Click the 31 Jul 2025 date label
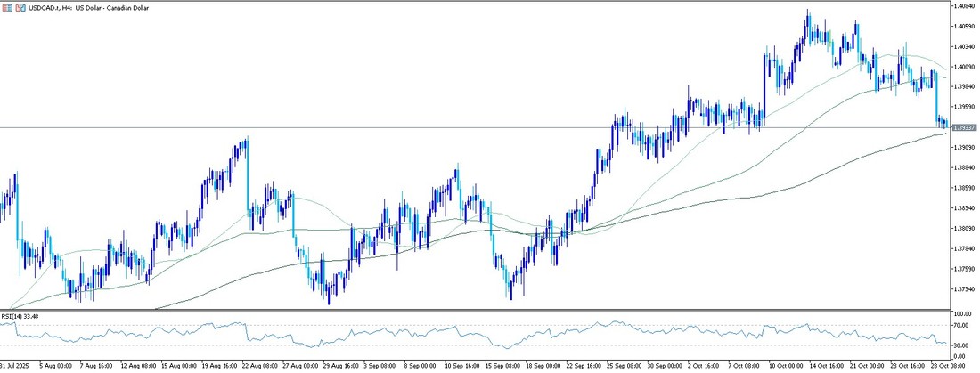The image size is (980, 373). coord(16,366)
